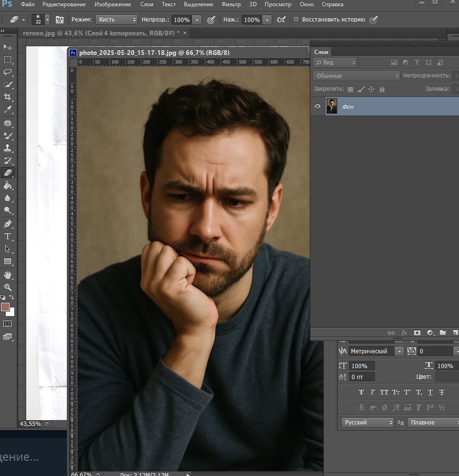Screen dimensions: 459x476
Task: Toggle Quick Mask mode
Action: (8, 323)
